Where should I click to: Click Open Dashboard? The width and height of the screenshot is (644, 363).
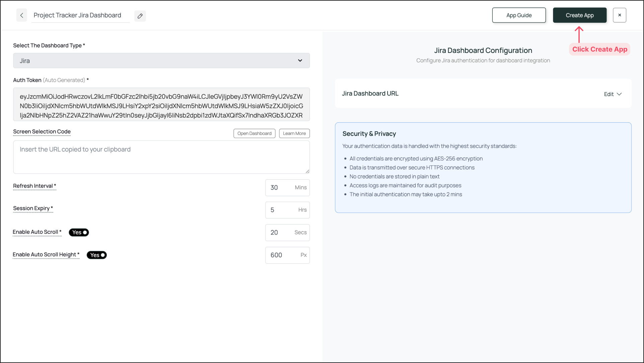point(254,133)
